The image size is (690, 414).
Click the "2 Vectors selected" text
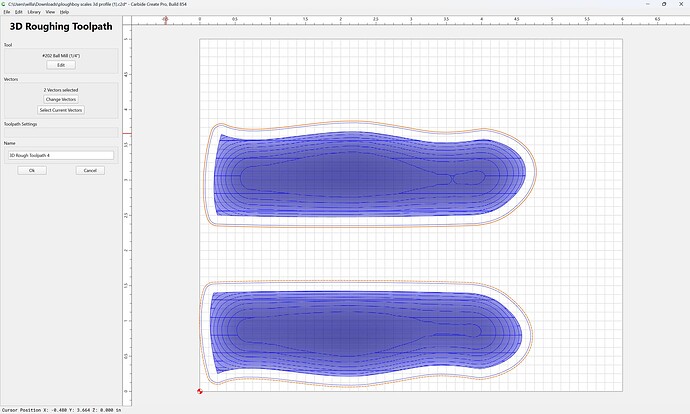pos(61,90)
